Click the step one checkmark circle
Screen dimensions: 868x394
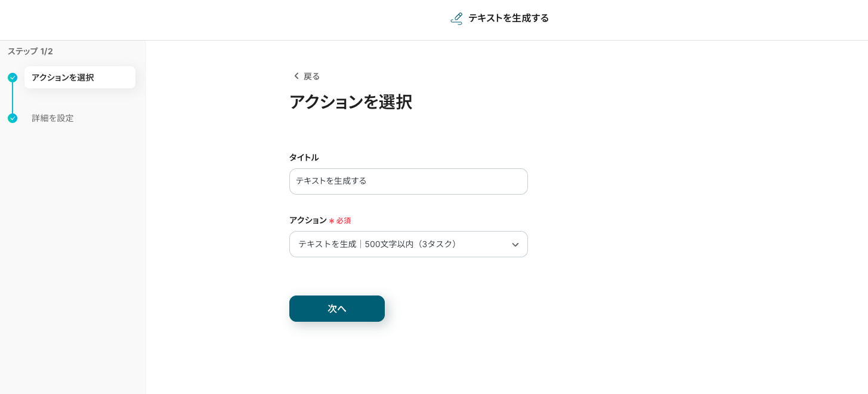click(13, 78)
